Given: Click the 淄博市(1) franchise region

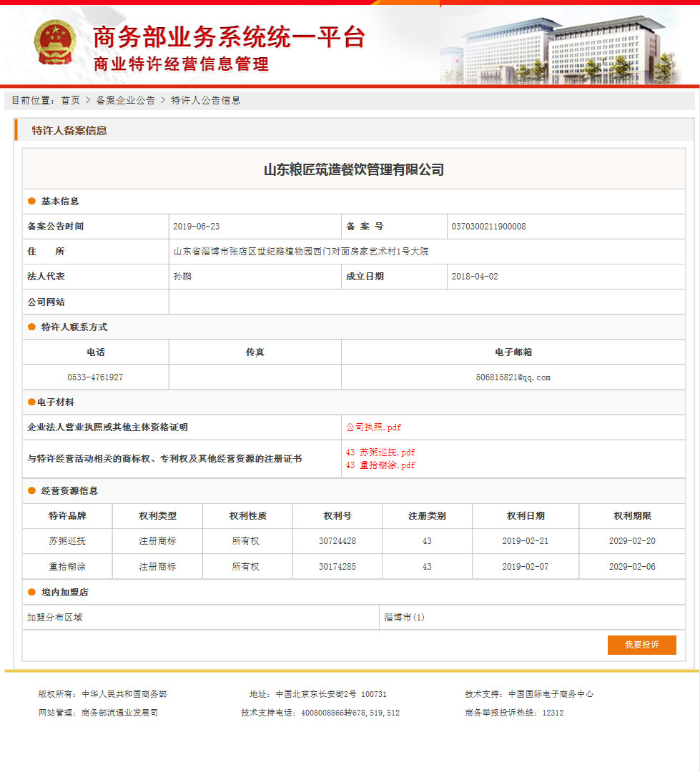Looking at the screenshot, I should pos(404,618).
